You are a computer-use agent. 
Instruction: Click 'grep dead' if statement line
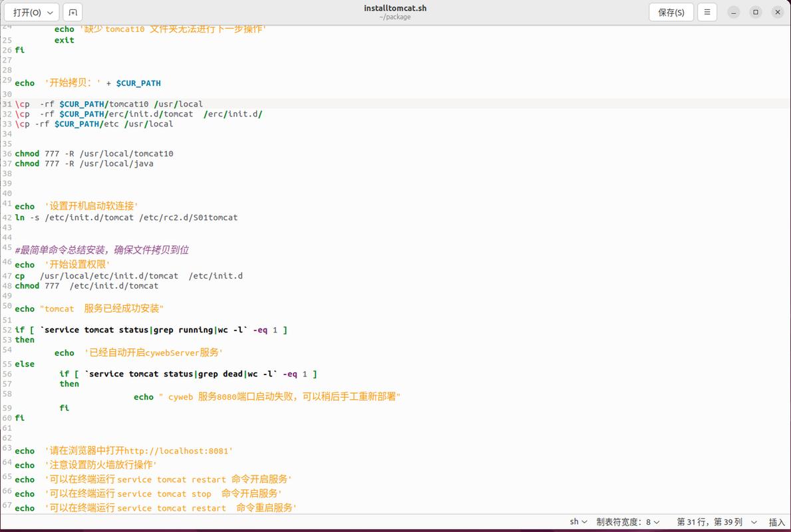pos(188,374)
